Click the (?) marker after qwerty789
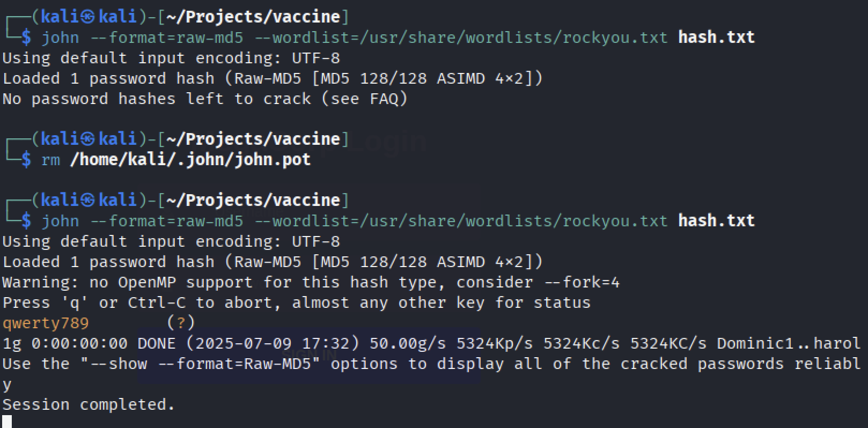This screenshot has width=868, height=428. pos(181,323)
